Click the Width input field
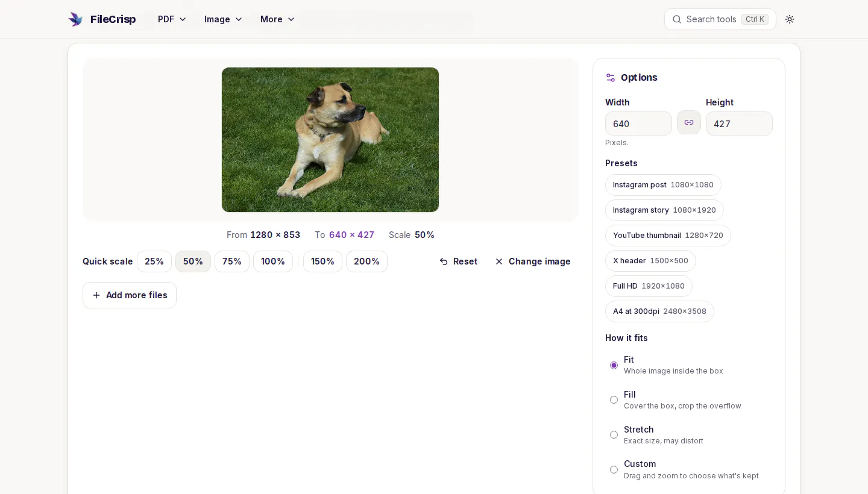Screen dimensions: 868x494 tap(638, 123)
